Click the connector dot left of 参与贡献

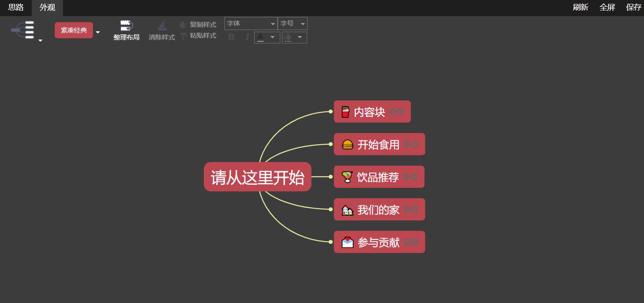tap(331, 242)
